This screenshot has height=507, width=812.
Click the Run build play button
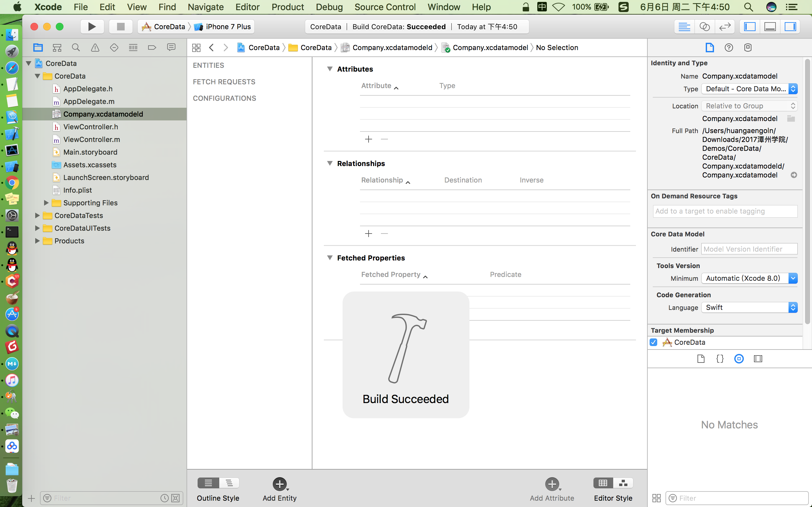92,27
